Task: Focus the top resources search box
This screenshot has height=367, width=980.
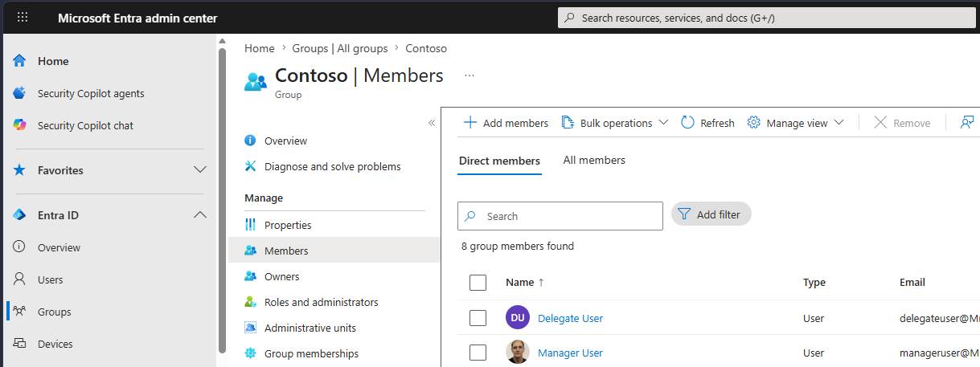Action: pyautogui.click(x=768, y=18)
